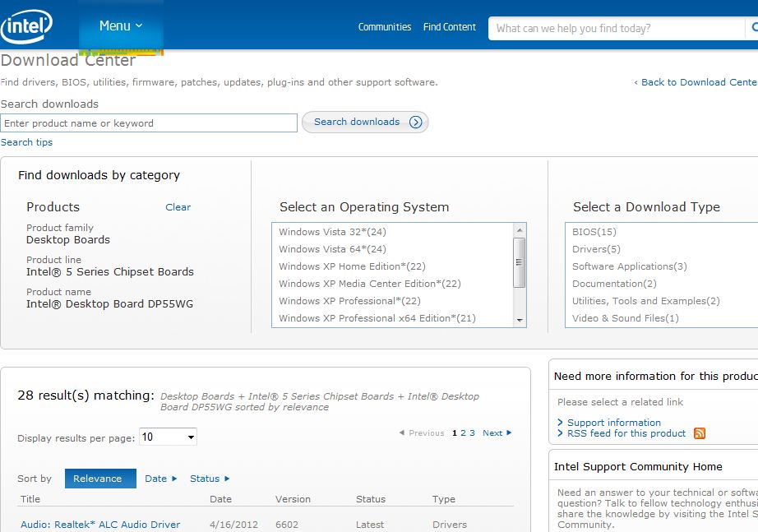Open the Communities link

384,27
